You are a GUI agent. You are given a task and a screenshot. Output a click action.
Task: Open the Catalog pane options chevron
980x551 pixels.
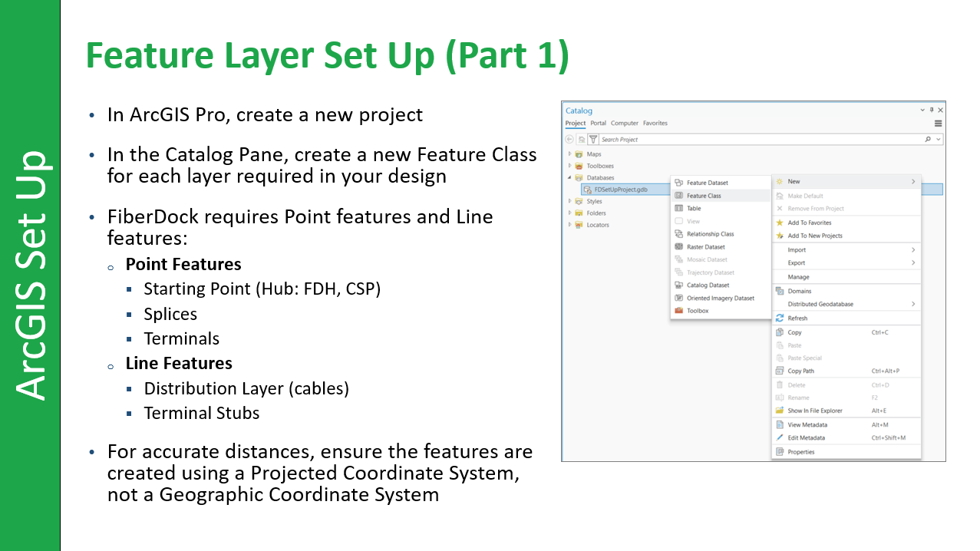tap(922, 111)
